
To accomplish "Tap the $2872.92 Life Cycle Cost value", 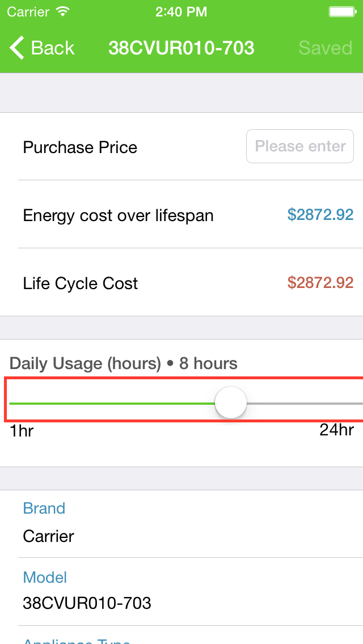I will tap(320, 282).
